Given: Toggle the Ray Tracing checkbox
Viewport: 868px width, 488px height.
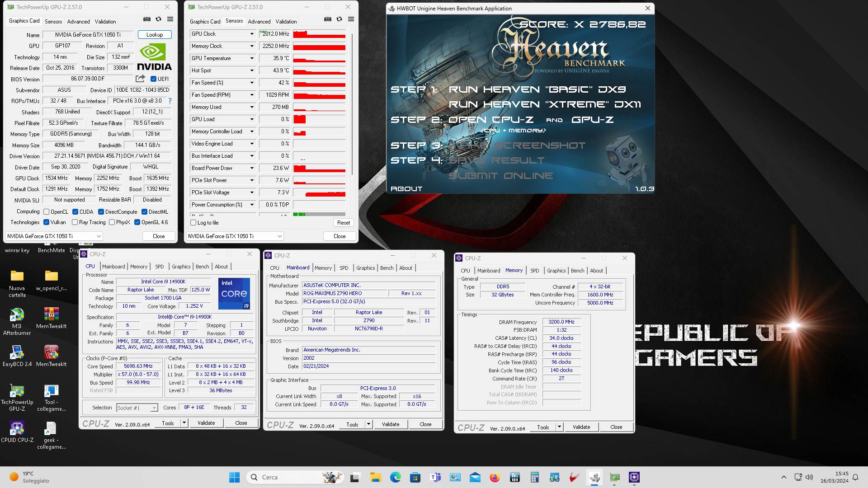Looking at the screenshot, I should [x=75, y=222].
